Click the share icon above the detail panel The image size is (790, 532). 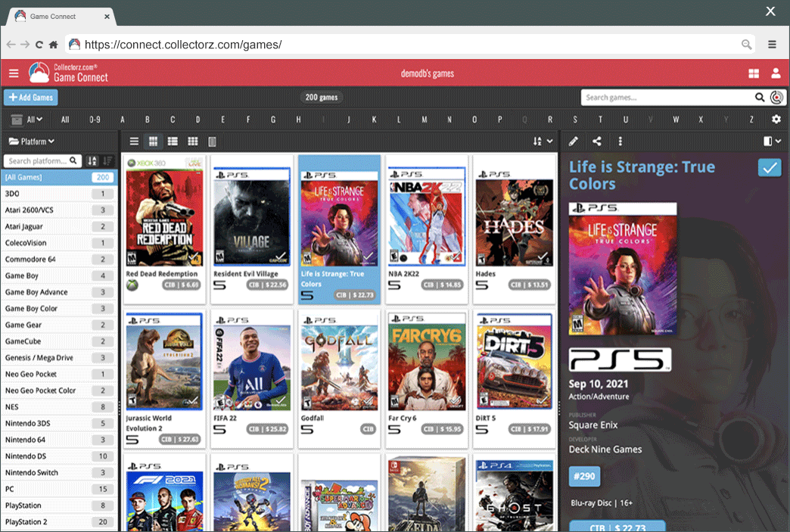coord(597,142)
